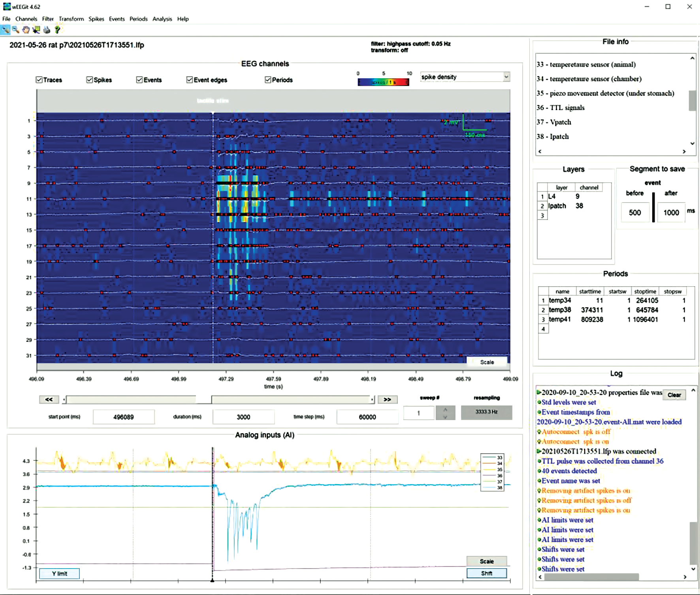Open the Analysis menu
Screen dimensions: 700x595
click(162, 19)
